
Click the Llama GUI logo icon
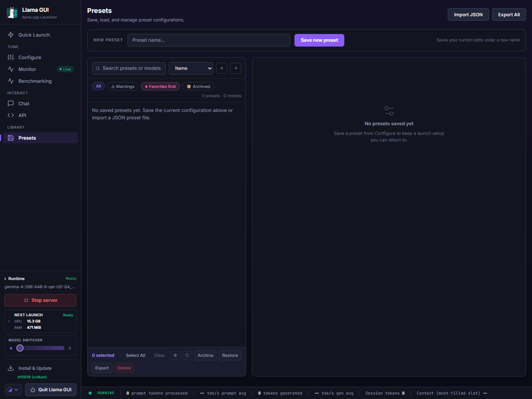coord(12,13)
